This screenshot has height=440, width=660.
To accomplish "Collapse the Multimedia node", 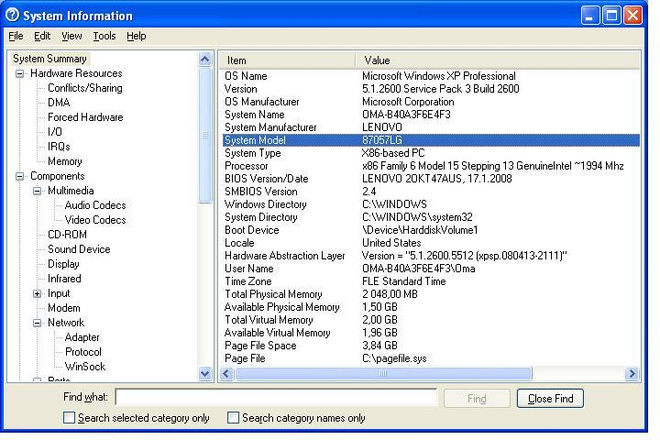I will click(x=37, y=191).
